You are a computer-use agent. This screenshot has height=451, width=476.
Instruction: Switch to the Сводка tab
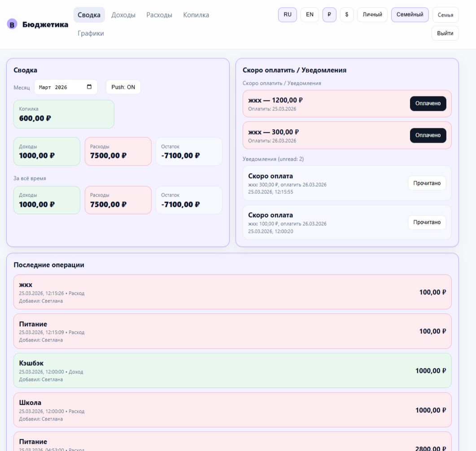point(89,15)
